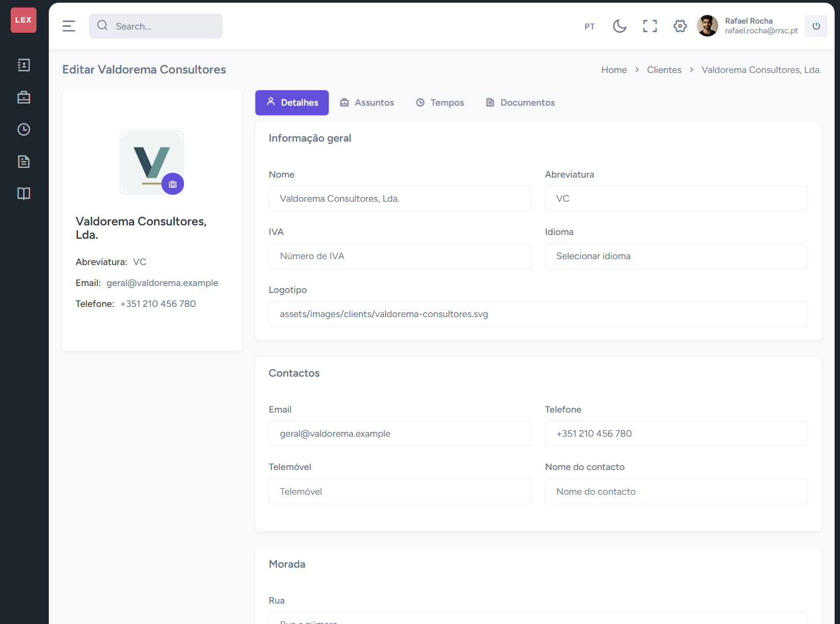Click the Nome input field

[400, 199]
